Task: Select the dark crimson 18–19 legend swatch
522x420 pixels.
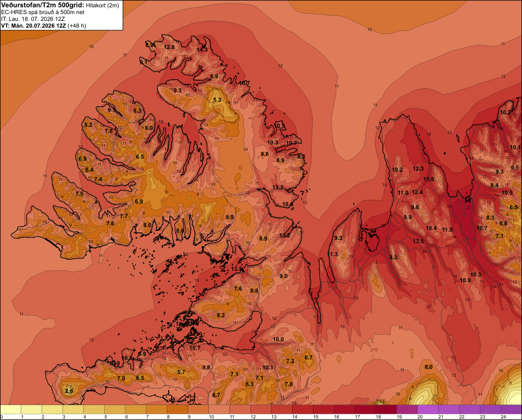Action: coord(386,410)
